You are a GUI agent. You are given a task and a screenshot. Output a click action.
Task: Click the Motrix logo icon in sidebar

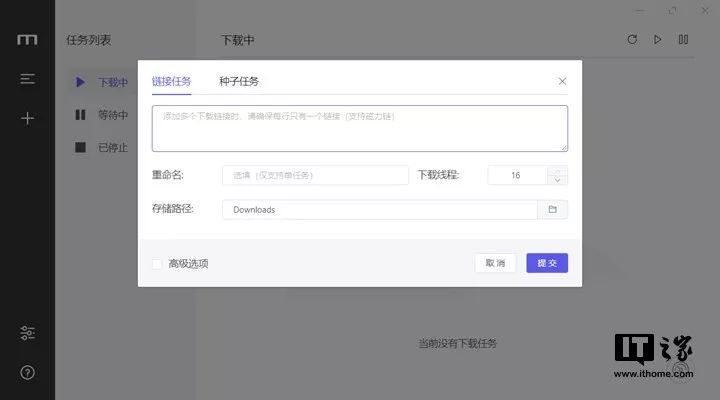tap(27, 40)
